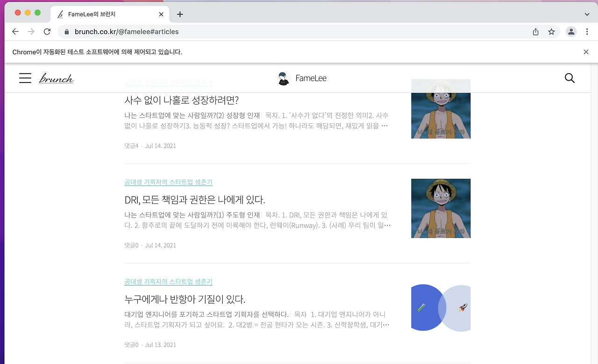Open a new browser tab
This screenshot has width=598, height=364.
[180, 14]
